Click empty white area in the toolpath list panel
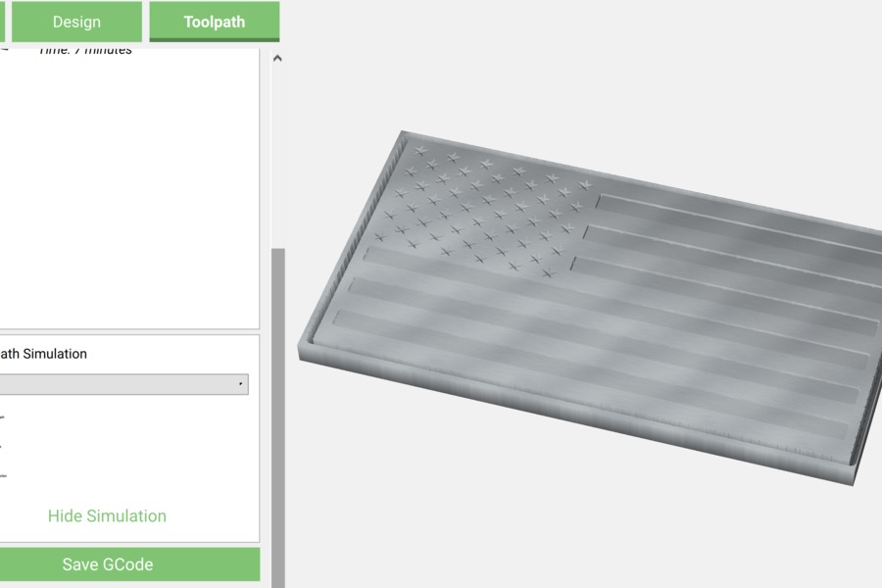Viewport: 882px width, 588px height. coord(129,191)
